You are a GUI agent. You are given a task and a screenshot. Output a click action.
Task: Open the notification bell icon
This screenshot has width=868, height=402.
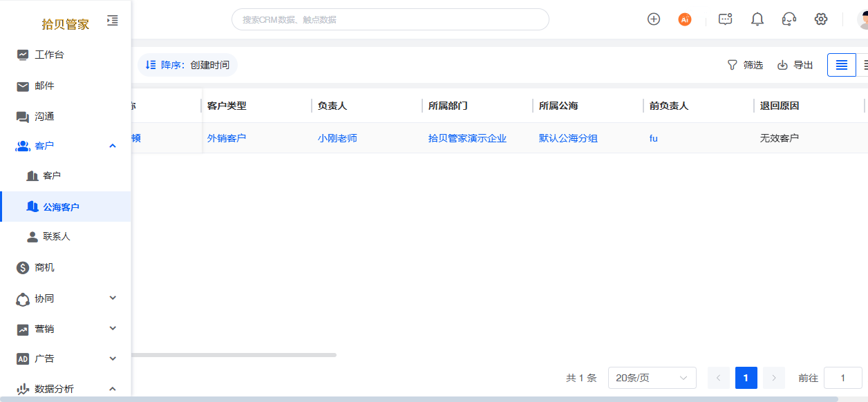tap(757, 19)
